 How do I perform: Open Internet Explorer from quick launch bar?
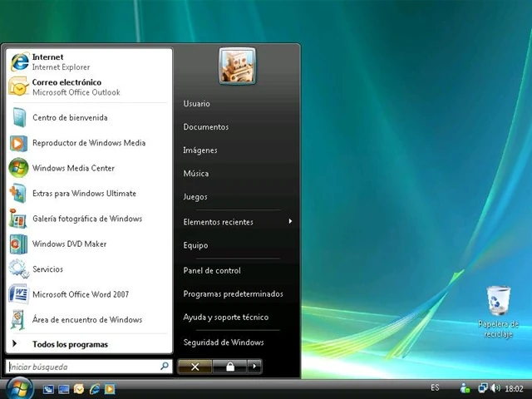pos(94,389)
